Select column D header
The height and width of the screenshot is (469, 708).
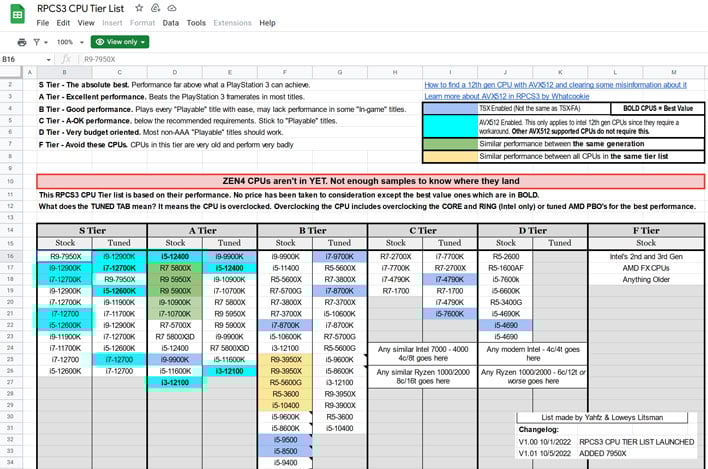click(x=175, y=72)
